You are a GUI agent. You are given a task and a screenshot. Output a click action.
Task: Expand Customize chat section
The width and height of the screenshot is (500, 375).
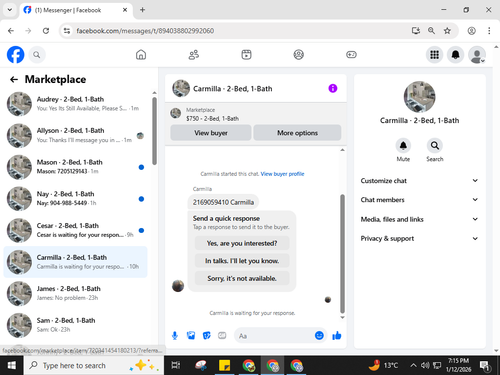tap(419, 181)
